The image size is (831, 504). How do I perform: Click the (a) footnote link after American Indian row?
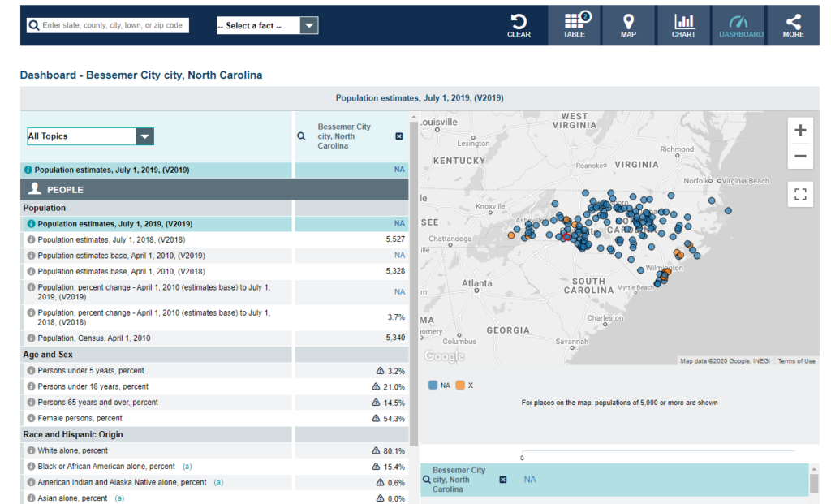[x=218, y=482]
